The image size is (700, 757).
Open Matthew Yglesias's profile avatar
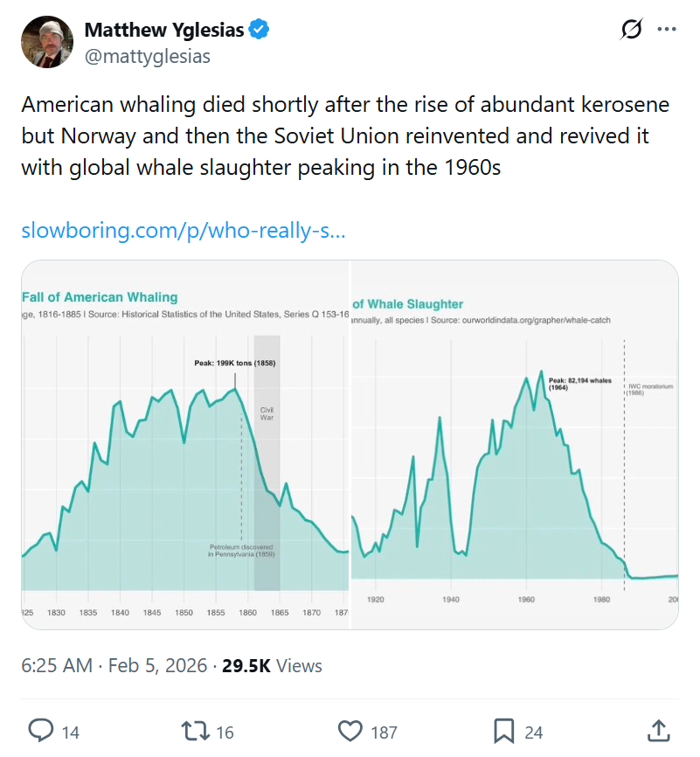(x=48, y=42)
